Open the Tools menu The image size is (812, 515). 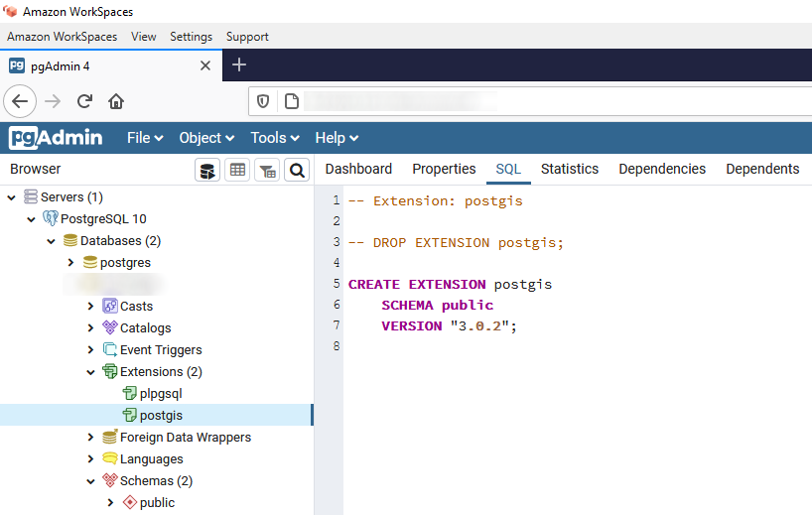coord(275,138)
